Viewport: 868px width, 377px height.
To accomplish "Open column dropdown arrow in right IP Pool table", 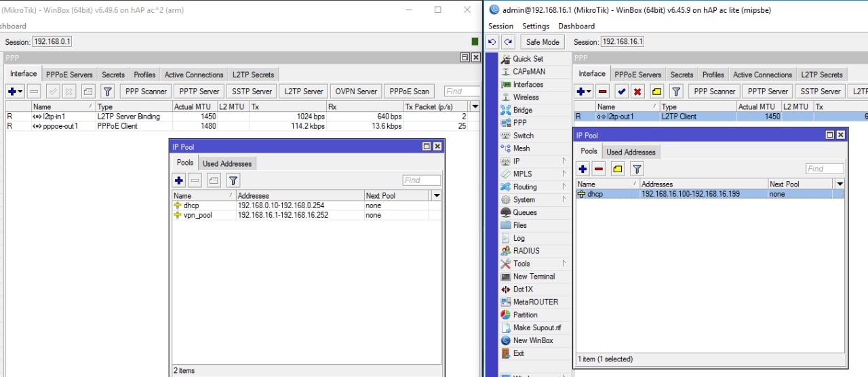I will pos(840,184).
